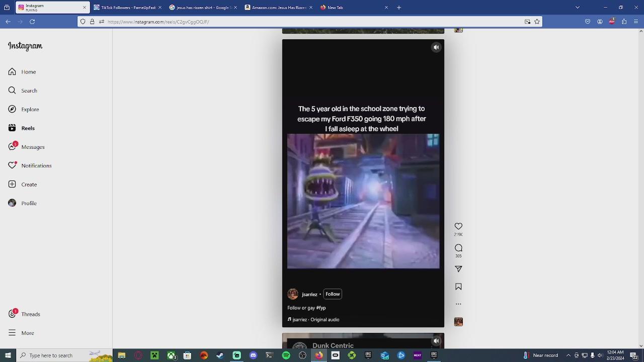Open the Extensions puzzle icon

(x=624, y=22)
